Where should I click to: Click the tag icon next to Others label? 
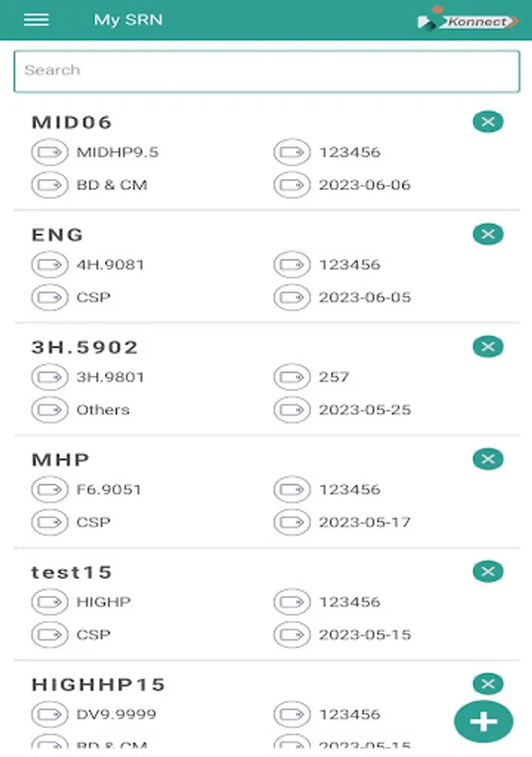point(50,410)
